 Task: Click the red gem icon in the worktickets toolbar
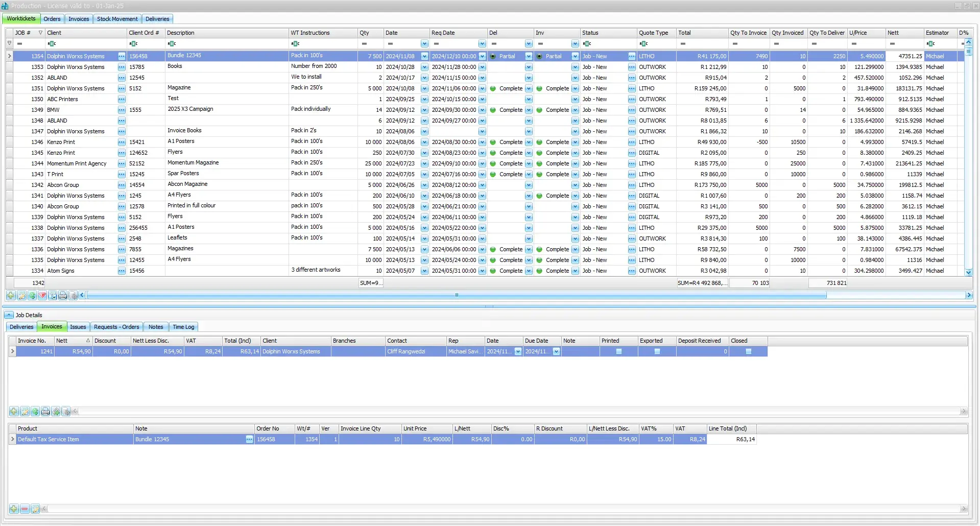coord(42,296)
